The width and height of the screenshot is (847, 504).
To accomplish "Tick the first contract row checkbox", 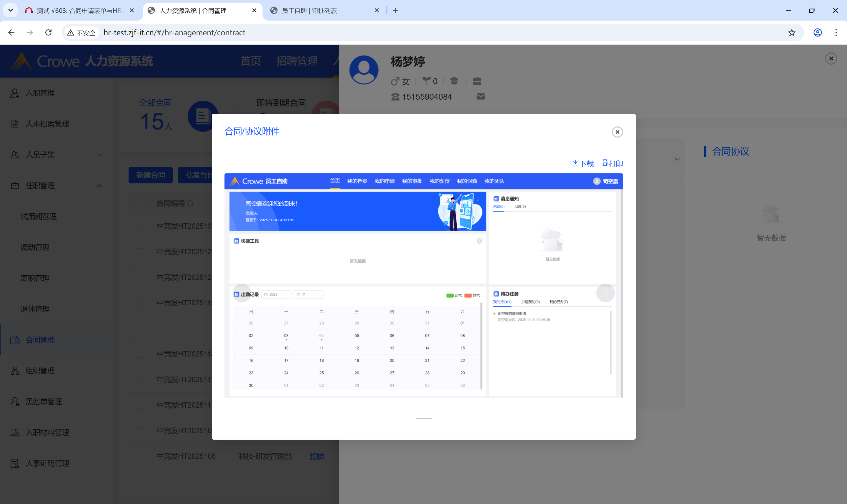I will pos(139,226).
